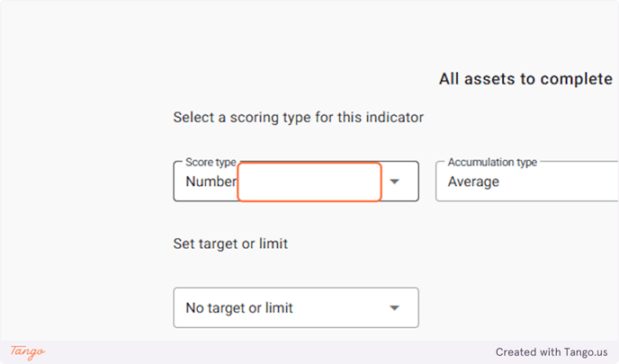Screen dimensions: 619x364
Task: Click the orange highlighted area in Score type
Action: click(309, 182)
